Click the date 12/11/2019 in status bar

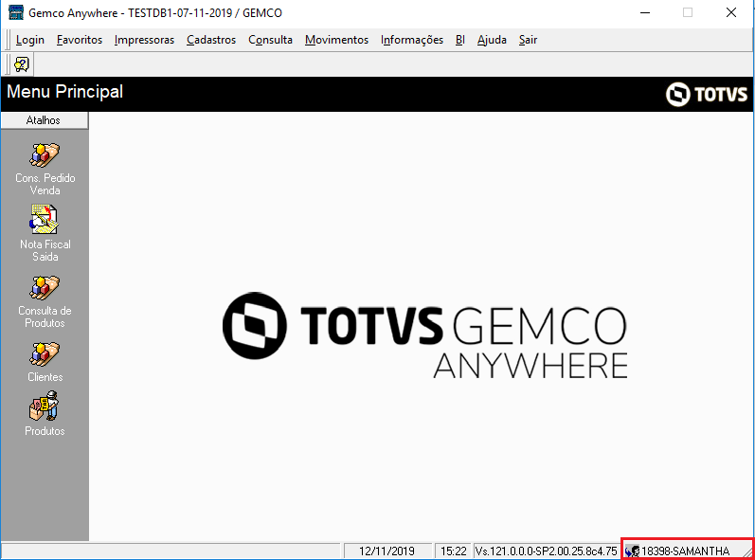pyautogui.click(x=386, y=551)
